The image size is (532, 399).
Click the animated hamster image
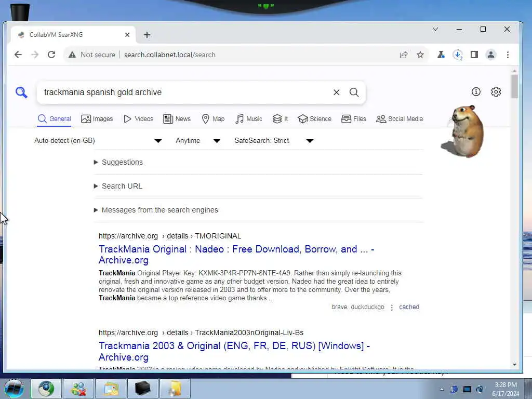click(x=463, y=131)
